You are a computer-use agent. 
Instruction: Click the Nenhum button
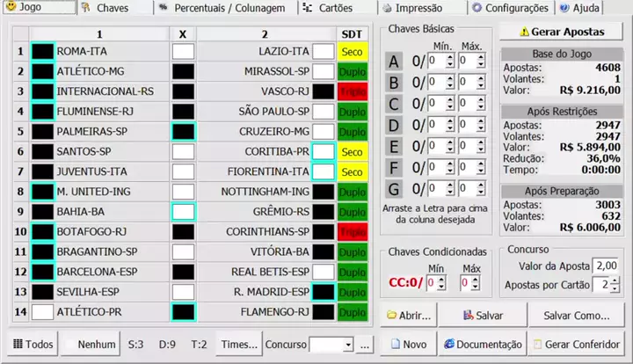tap(91, 345)
